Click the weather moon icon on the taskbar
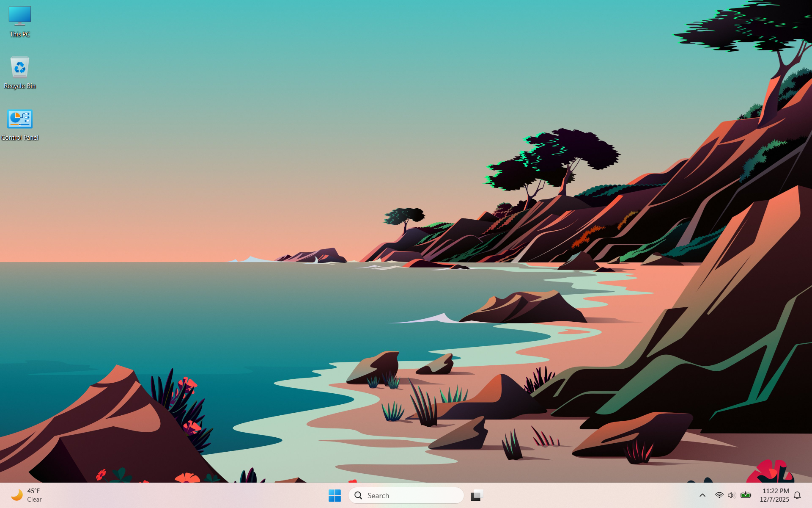 pyautogui.click(x=17, y=494)
